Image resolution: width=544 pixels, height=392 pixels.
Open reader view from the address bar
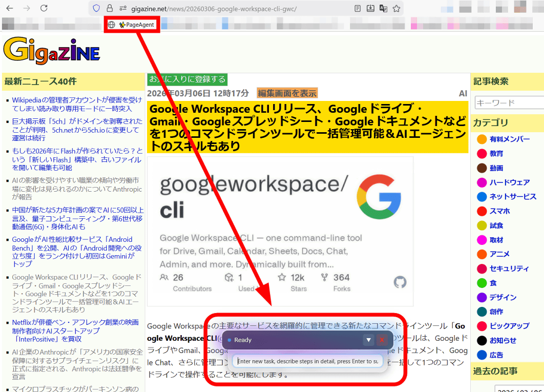pos(358,8)
